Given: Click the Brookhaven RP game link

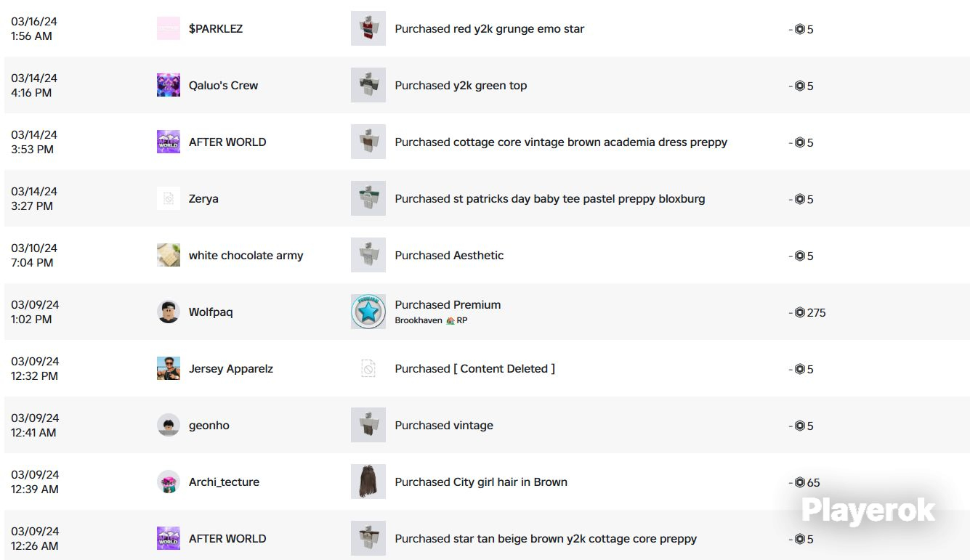Looking at the screenshot, I should 432,320.
